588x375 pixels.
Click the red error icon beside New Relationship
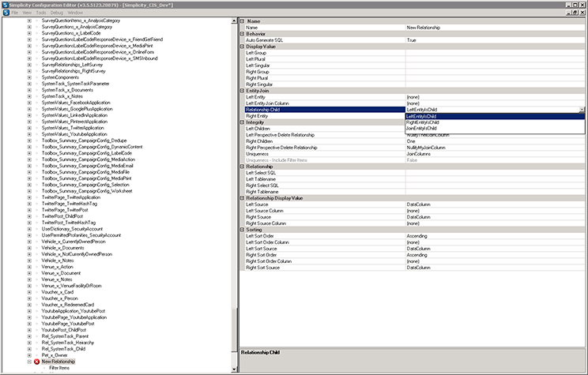36,362
